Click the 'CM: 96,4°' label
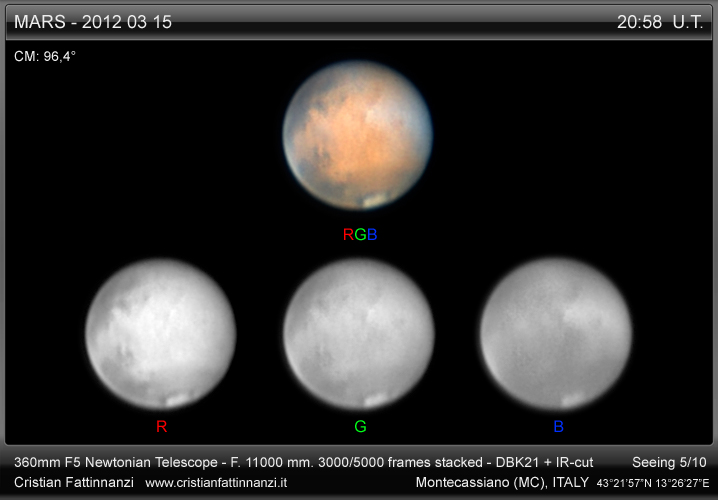This screenshot has height=500, width=718. point(45,56)
